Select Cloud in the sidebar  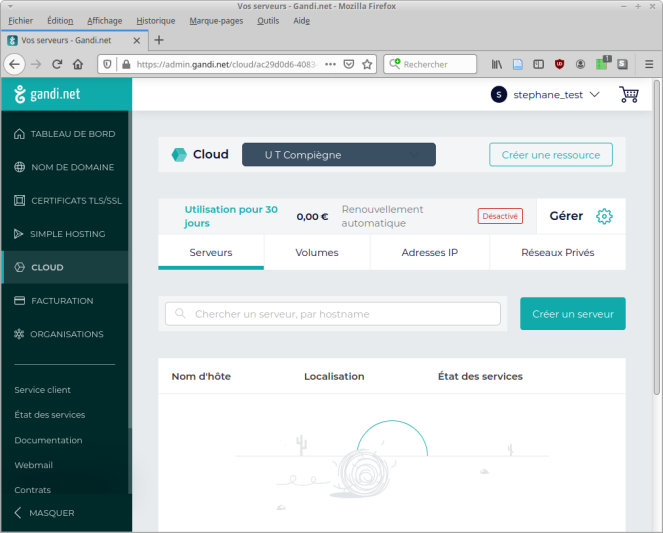coord(65,267)
